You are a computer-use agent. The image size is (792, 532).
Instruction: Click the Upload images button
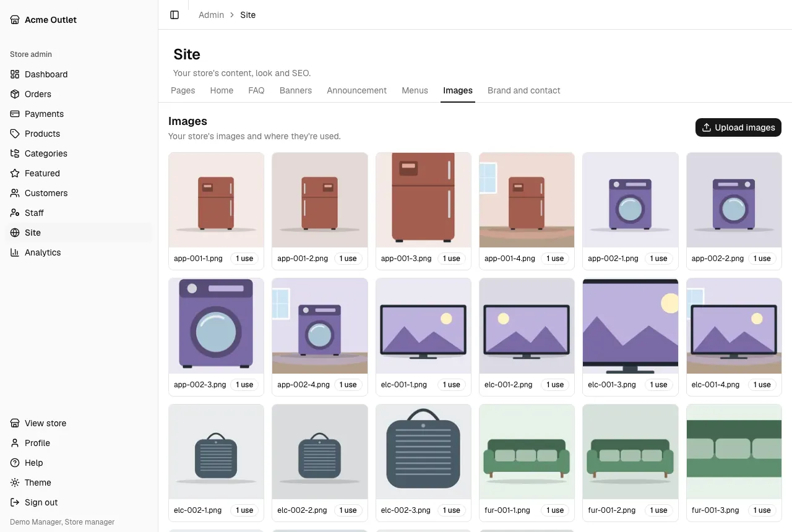(738, 127)
